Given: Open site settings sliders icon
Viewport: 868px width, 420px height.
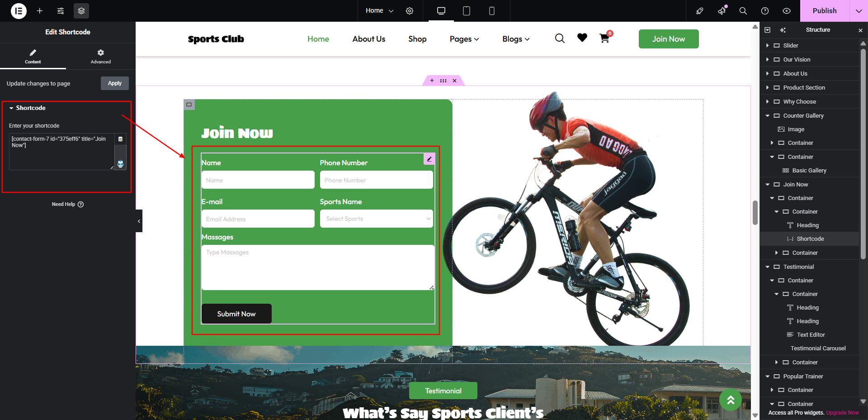Looking at the screenshot, I should click(x=61, y=11).
